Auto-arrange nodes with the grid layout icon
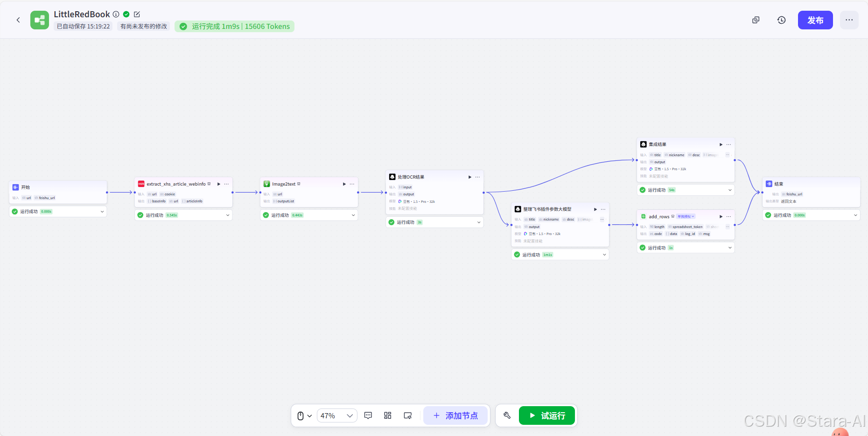This screenshot has height=436, width=868. tap(388, 415)
